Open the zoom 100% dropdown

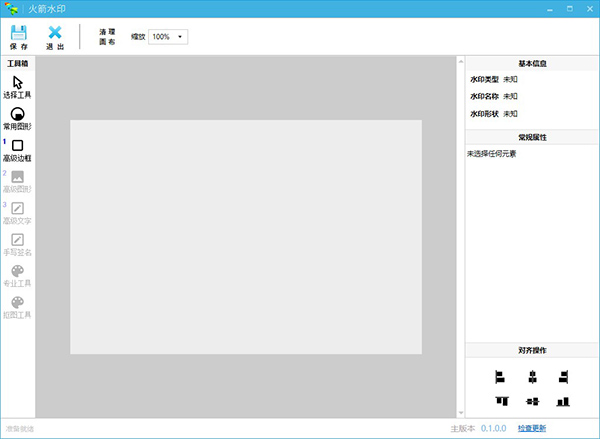click(168, 37)
